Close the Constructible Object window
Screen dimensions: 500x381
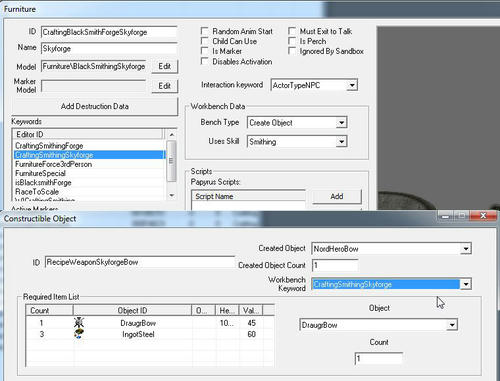pyautogui.click(x=483, y=216)
